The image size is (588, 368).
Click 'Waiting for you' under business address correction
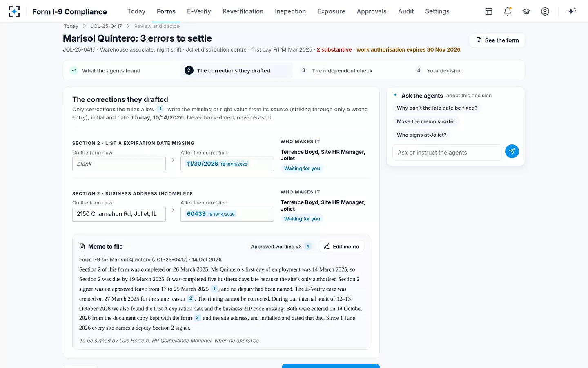click(x=302, y=219)
